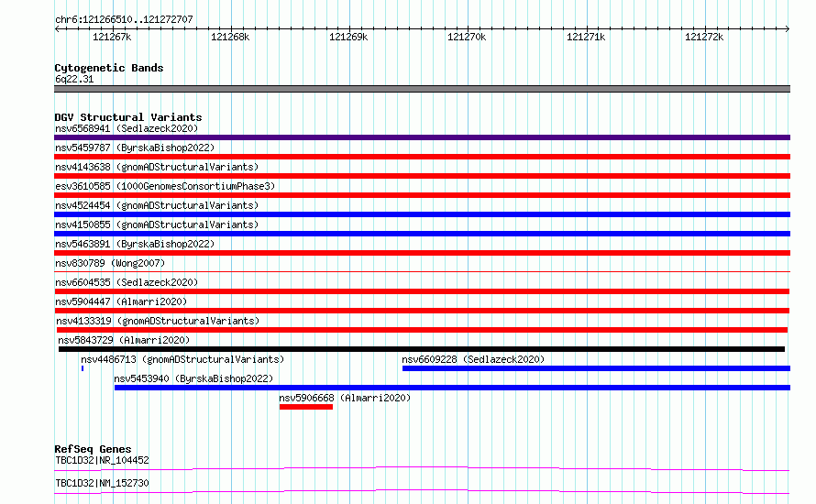Click the 121269k ruler position

[348, 37]
